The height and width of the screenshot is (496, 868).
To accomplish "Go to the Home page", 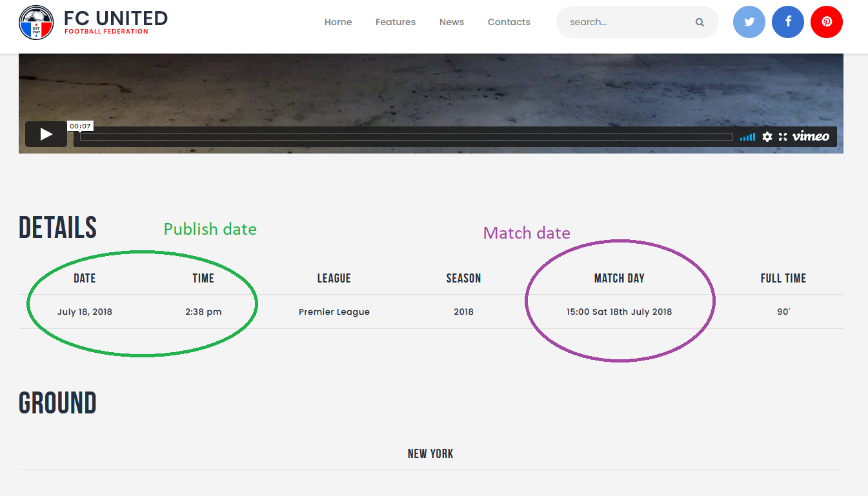I will click(x=338, y=22).
